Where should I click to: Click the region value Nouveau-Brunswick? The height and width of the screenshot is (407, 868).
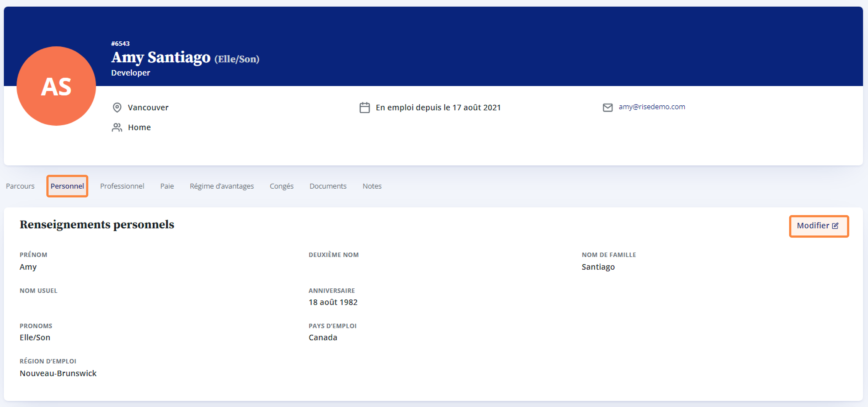tap(58, 373)
